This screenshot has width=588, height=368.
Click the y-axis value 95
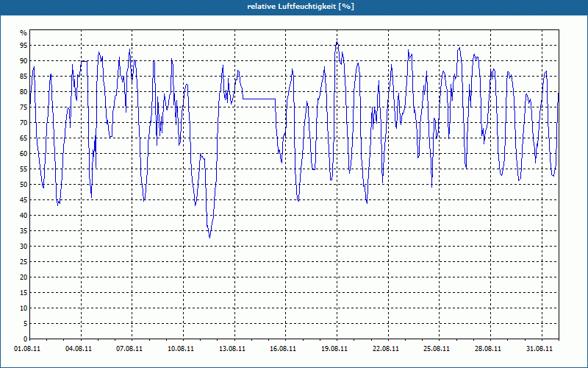coord(24,46)
